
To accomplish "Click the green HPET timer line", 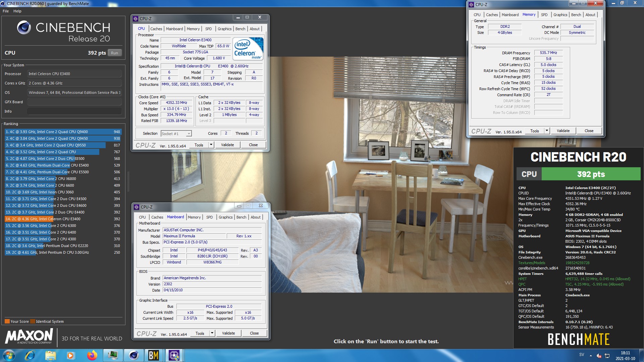I will click(x=574, y=279).
